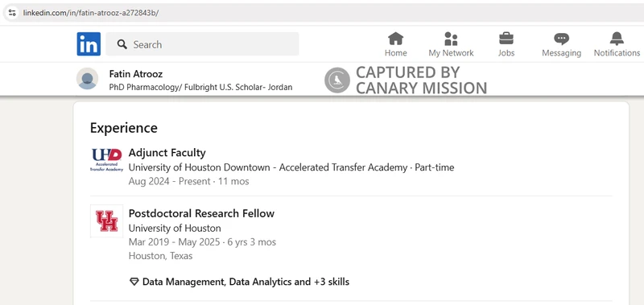This screenshot has height=305, width=644.
Task: Open the Messaging icon
Action: (x=561, y=39)
